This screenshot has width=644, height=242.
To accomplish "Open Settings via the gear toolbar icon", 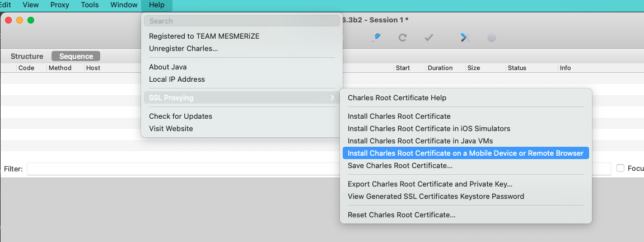I will (492, 38).
